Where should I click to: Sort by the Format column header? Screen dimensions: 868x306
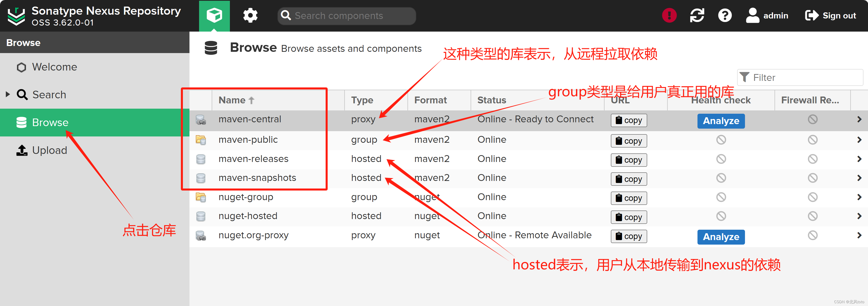[439, 100]
